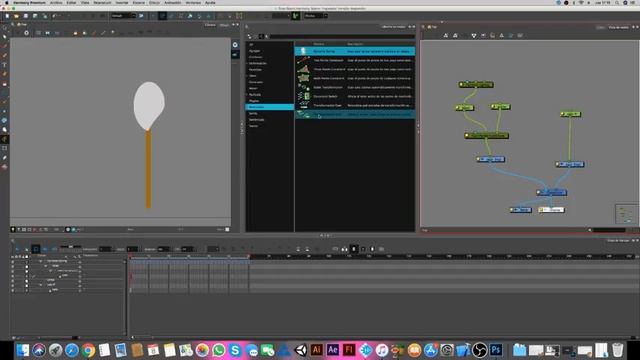640x360 pixels.
Task: Open the small dropdown in the Timeline toolbar
Action: 213,249
